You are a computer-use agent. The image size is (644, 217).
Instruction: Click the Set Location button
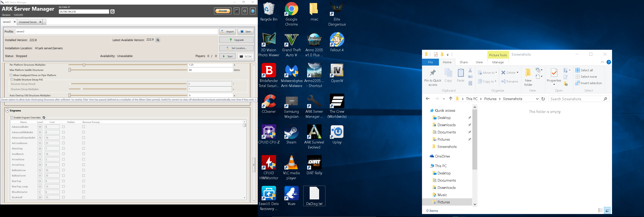point(236,48)
